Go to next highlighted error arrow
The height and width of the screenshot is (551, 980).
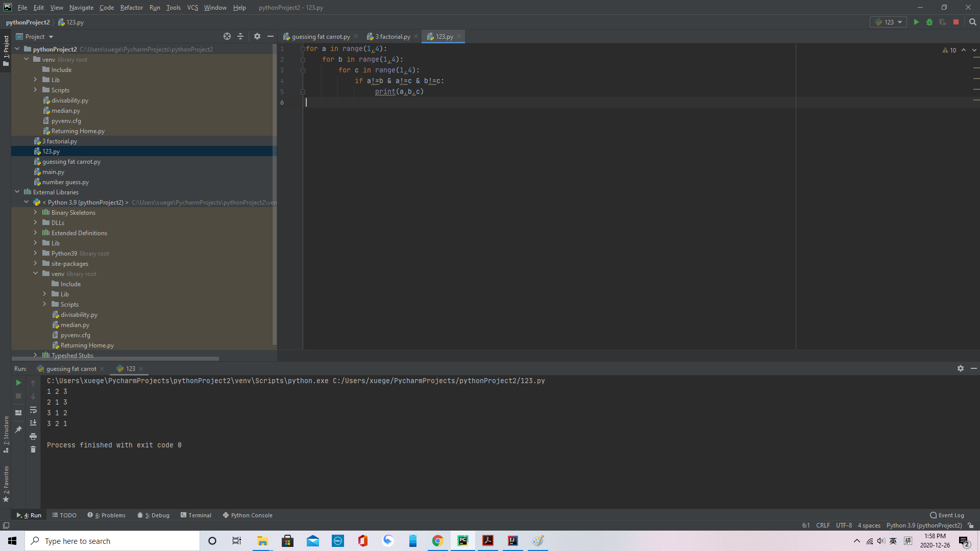tap(974, 50)
